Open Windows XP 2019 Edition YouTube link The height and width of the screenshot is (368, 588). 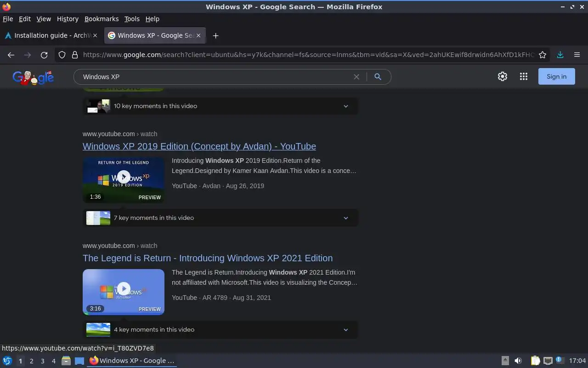199,146
